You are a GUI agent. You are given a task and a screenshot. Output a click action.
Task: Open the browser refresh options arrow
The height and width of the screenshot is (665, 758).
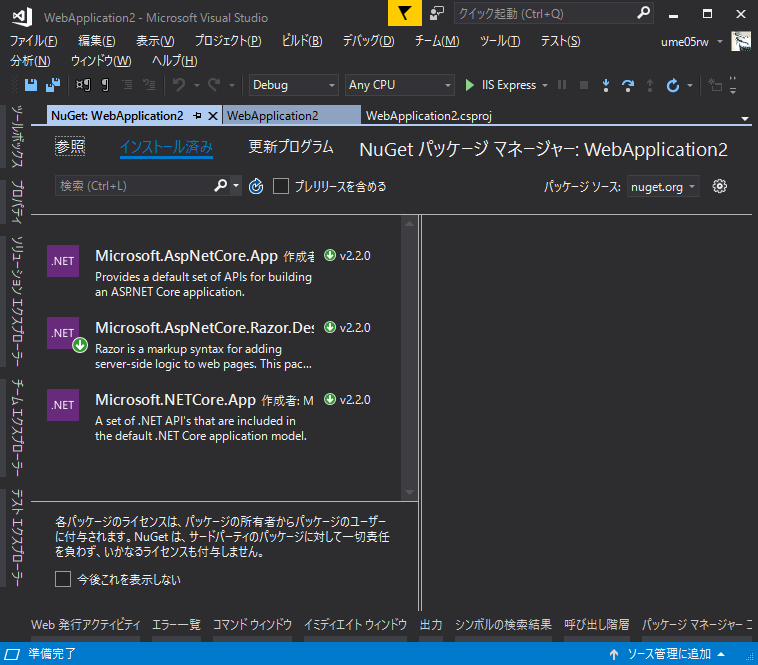690,86
